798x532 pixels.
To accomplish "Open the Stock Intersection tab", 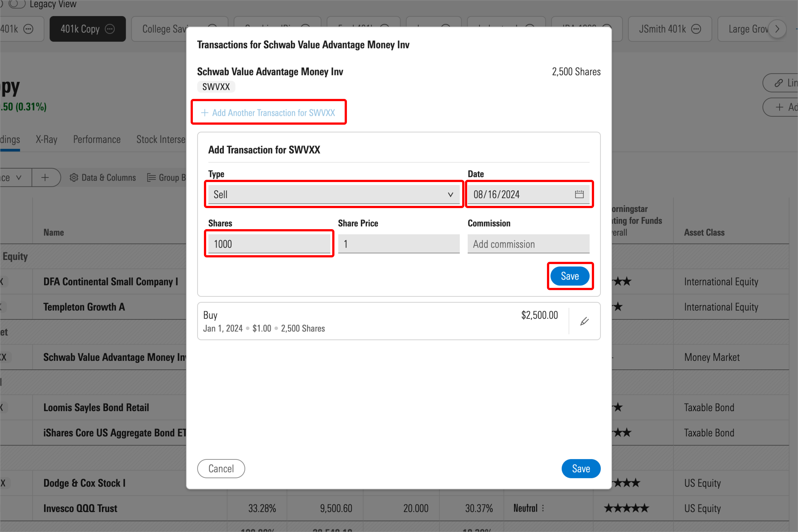I will coord(161,139).
